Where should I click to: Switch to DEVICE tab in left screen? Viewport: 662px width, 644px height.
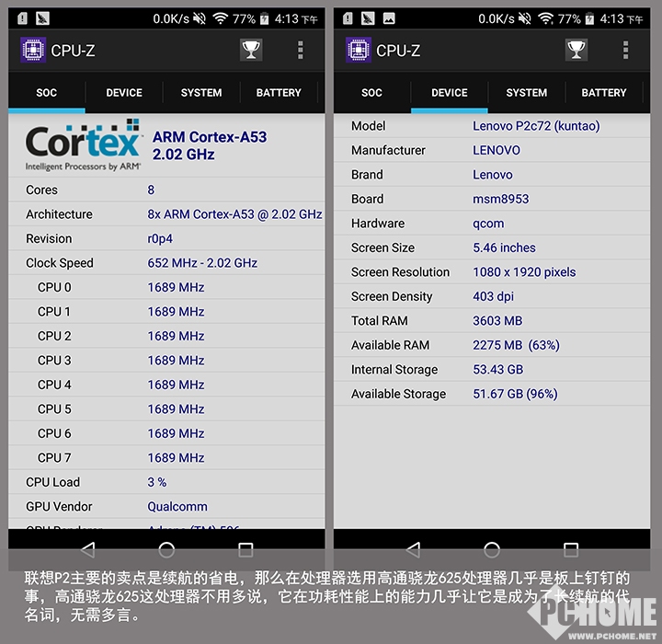[x=124, y=93]
